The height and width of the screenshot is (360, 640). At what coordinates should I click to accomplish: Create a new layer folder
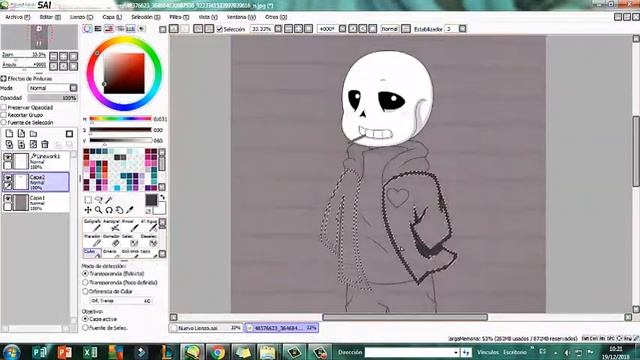[33, 134]
